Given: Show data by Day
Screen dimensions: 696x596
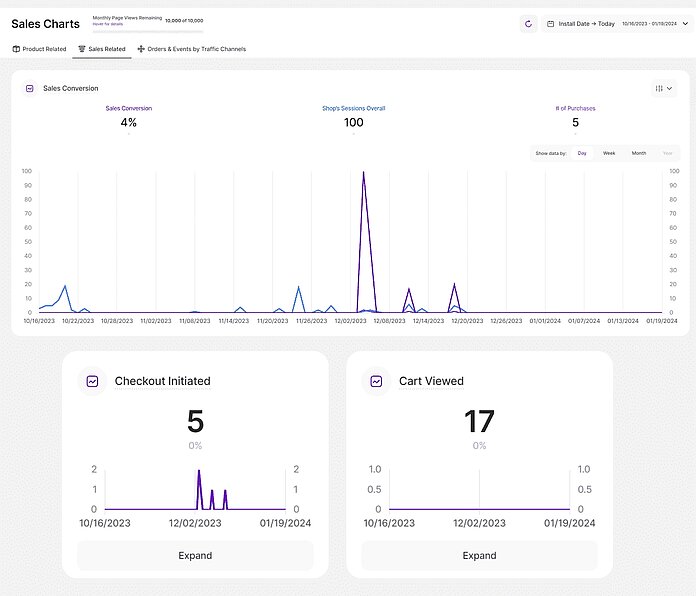Looking at the screenshot, I should tap(582, 153).
